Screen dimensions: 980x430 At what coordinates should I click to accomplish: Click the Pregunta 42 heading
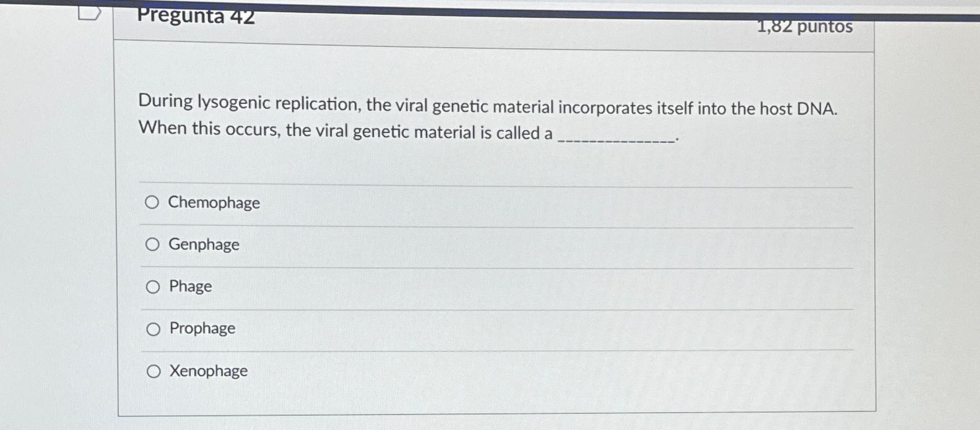pos(194,15)
